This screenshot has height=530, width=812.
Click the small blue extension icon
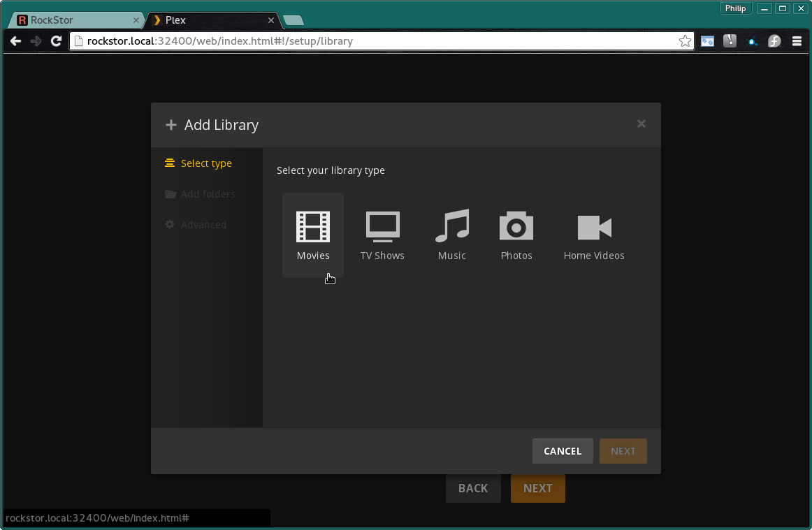click(x=752, y=42)
